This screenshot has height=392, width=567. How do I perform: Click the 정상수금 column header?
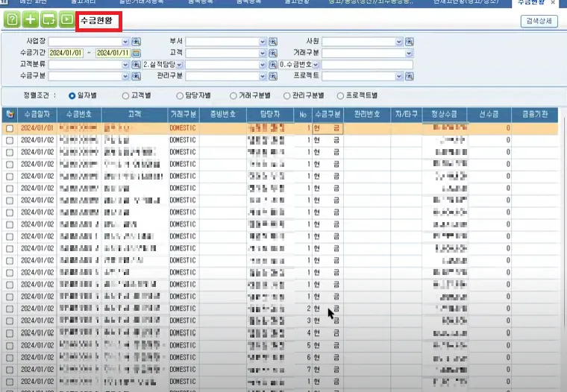tap(445, 115)
